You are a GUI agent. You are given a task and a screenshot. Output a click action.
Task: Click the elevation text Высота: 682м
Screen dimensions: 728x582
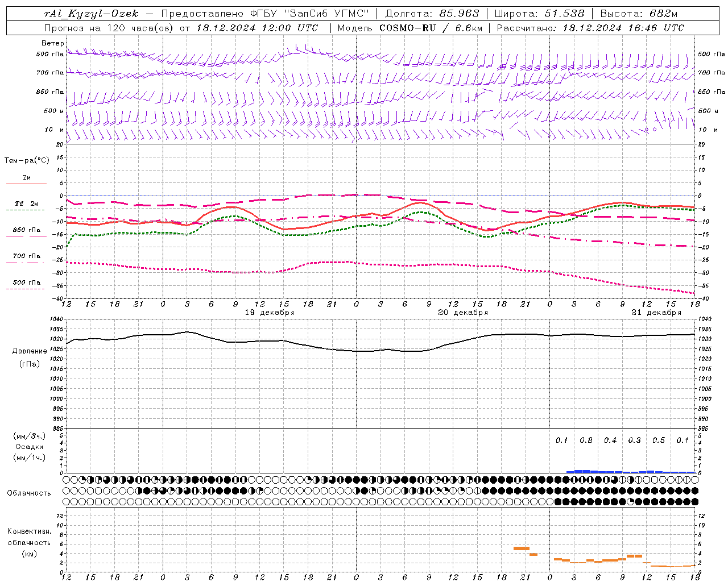point(639,14)
